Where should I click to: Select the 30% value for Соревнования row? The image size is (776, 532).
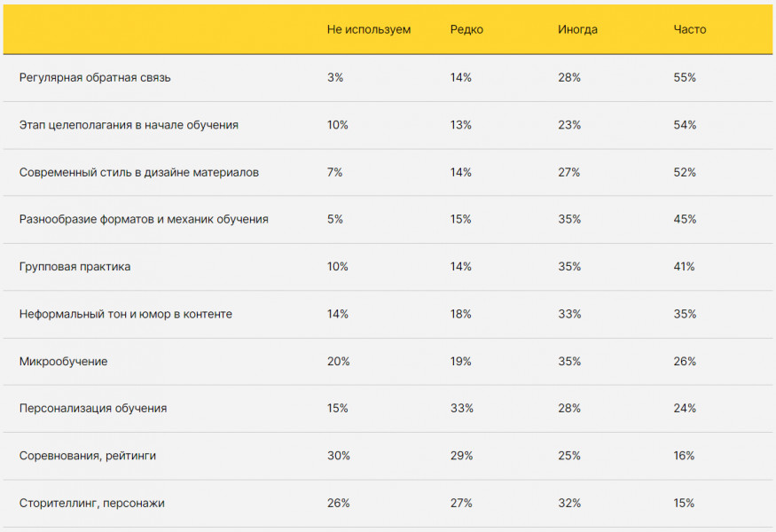(338, 456)
